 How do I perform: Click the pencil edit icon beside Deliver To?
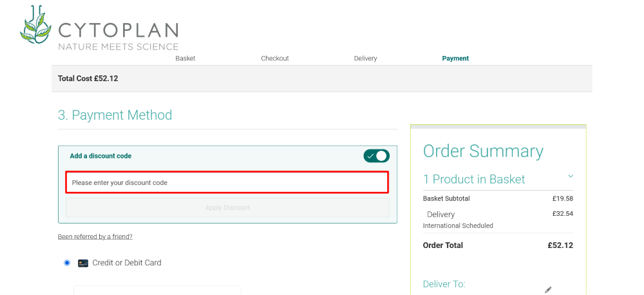tap(548, 290)
